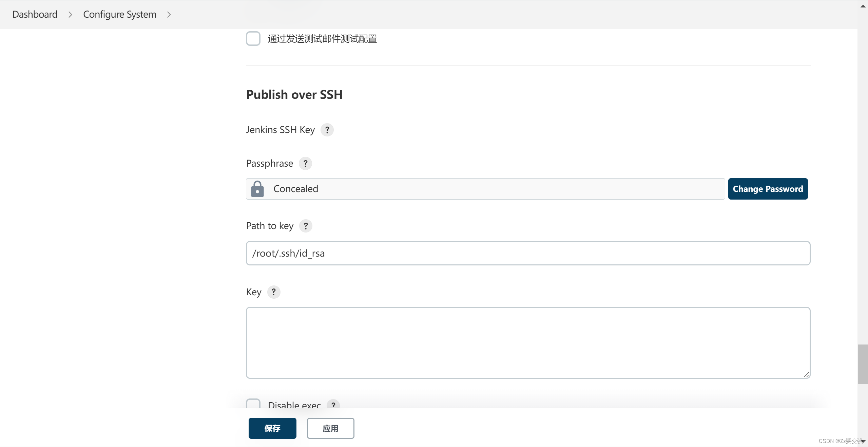
Task: Click the breadcrumb chevron after Configure System
Action: pyautogui.click(x=168, y=14)
